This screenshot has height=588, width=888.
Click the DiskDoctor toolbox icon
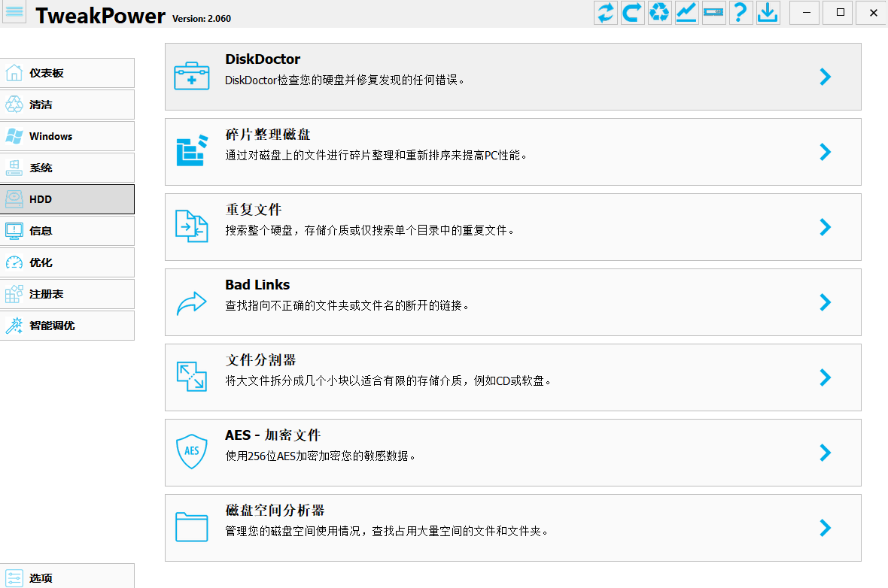192,76
